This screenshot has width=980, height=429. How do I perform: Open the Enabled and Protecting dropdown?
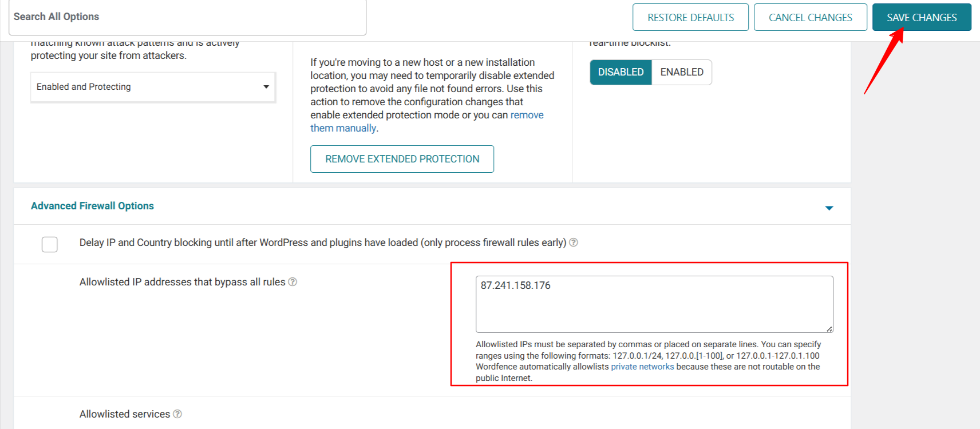click(x=153, y=87)
